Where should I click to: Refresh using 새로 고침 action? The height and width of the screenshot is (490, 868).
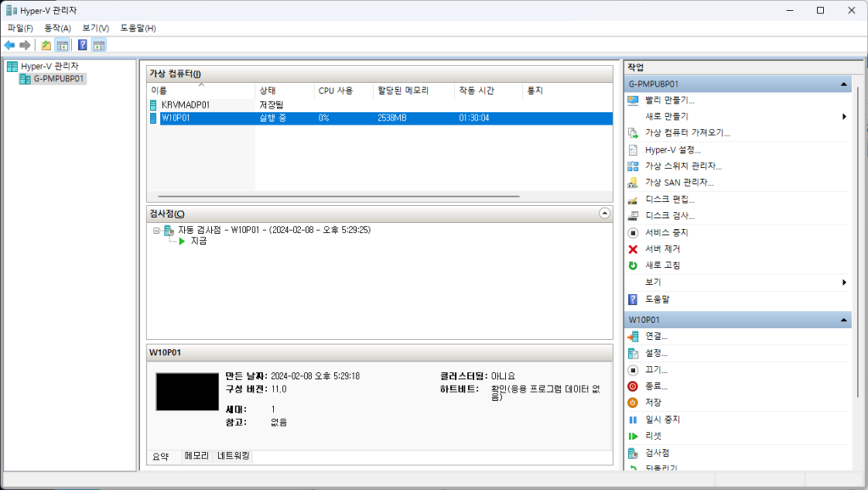tap(663, 265)
